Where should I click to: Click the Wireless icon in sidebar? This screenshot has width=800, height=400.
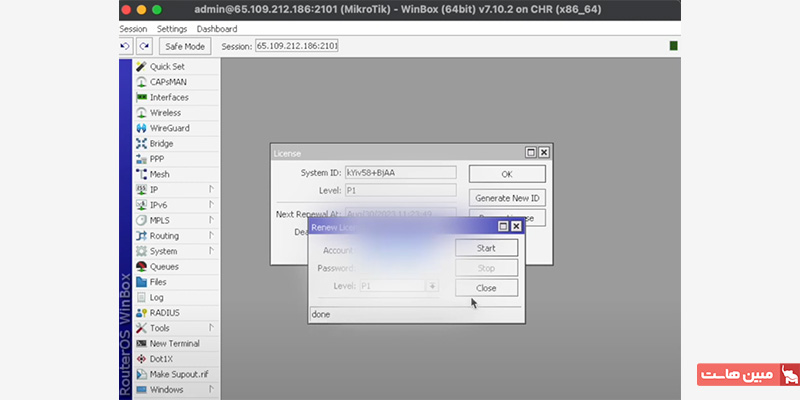(141, 112)
